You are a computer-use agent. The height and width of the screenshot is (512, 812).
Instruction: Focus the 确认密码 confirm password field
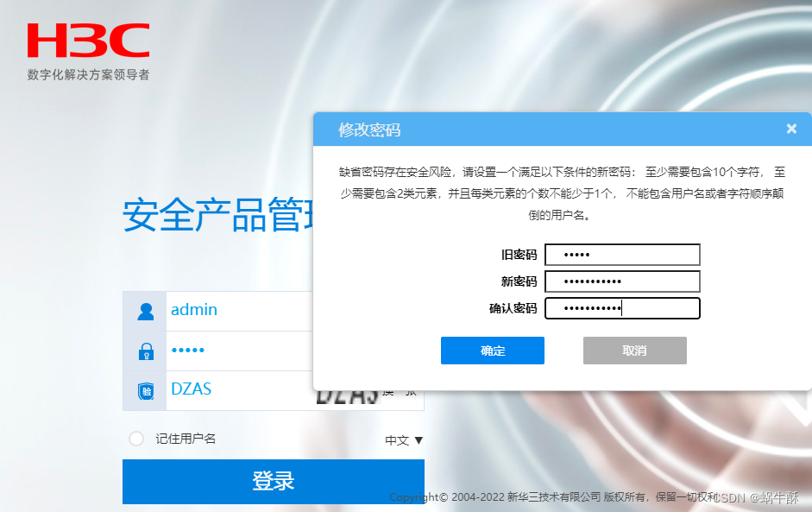click(x=622, y=307)
